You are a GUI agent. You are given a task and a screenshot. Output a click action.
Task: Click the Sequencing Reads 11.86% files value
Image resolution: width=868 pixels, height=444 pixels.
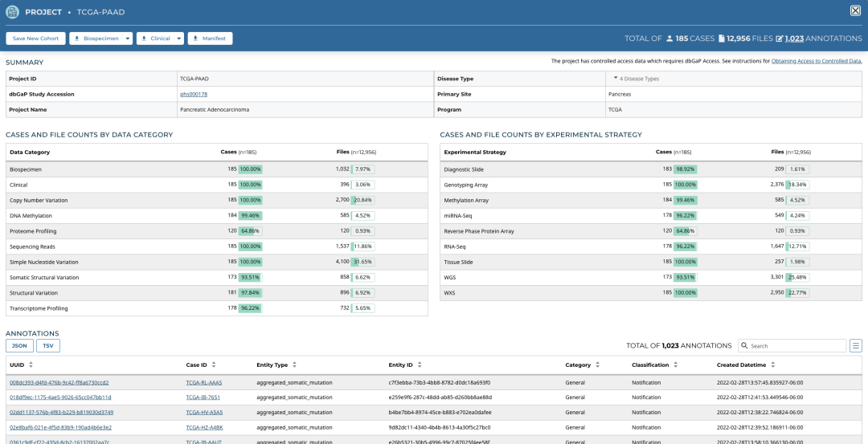(x=362, y=246)
